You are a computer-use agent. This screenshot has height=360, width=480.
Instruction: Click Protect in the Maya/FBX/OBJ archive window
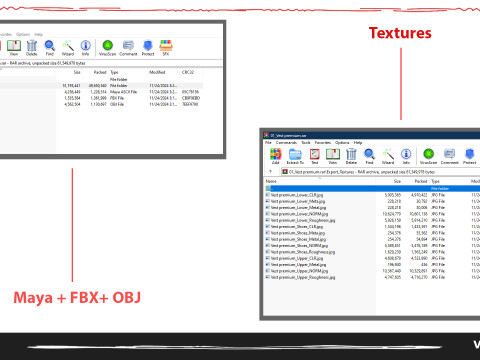148,48
